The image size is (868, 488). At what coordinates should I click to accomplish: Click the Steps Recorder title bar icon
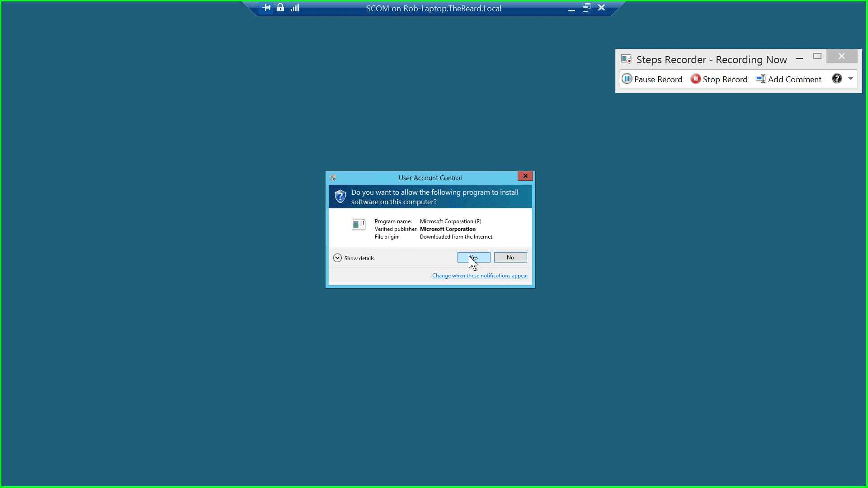pos(626,59)
